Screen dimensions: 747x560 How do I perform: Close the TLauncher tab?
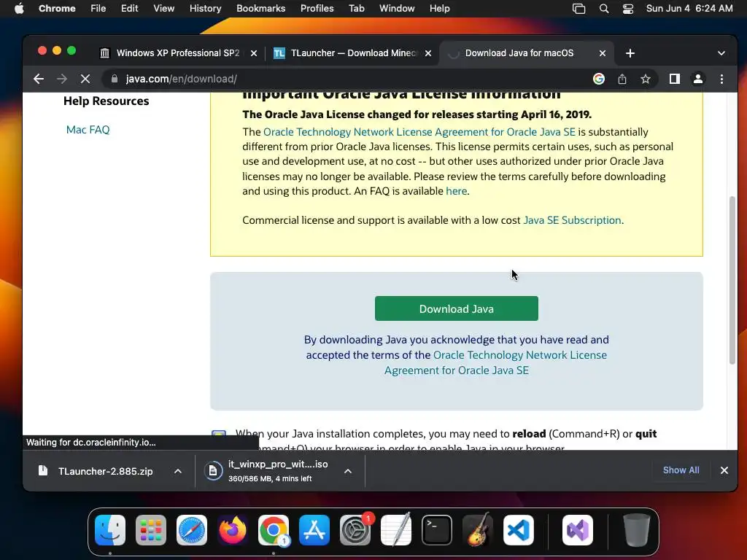coord(428,53)
